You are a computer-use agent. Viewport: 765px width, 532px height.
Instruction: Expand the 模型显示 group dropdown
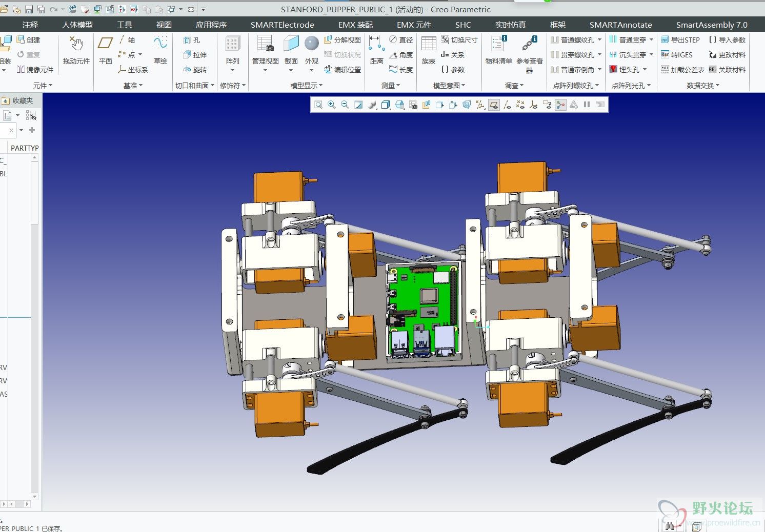click(x=307, y=86)
